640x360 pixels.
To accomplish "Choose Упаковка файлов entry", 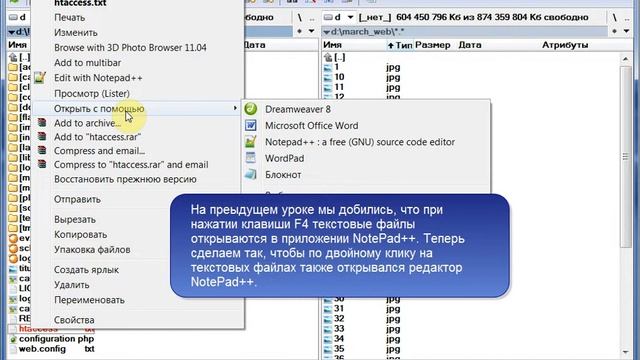I will [x=92, y=250].
